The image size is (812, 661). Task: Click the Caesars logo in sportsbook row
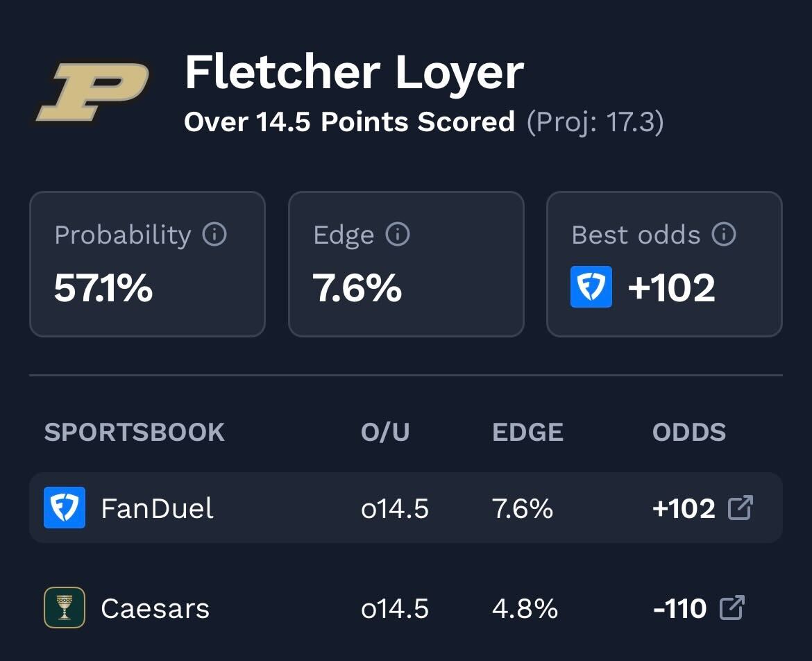pos(65,608)
